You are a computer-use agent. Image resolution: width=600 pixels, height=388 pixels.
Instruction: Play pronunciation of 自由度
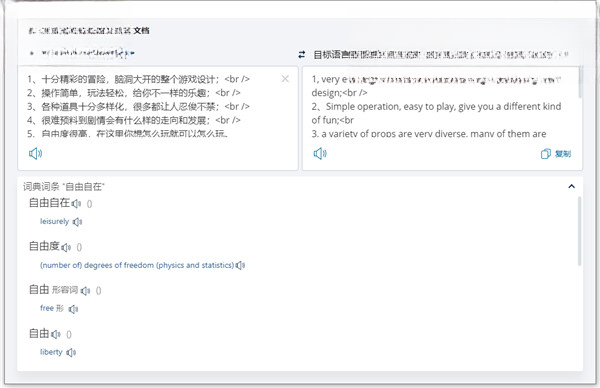(x=66, y=248)
